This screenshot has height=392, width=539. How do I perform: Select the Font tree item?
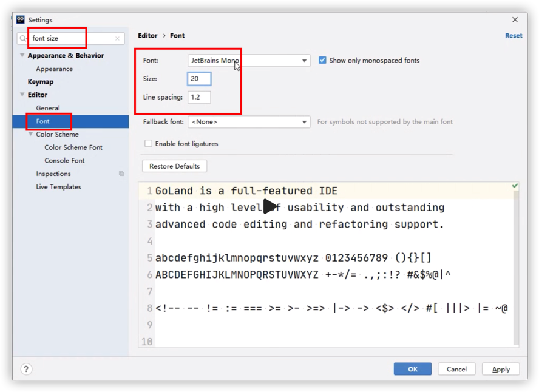71,121
